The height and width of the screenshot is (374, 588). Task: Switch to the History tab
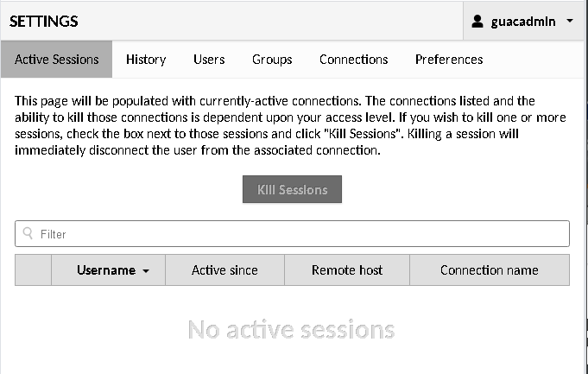tap(146, 60)
